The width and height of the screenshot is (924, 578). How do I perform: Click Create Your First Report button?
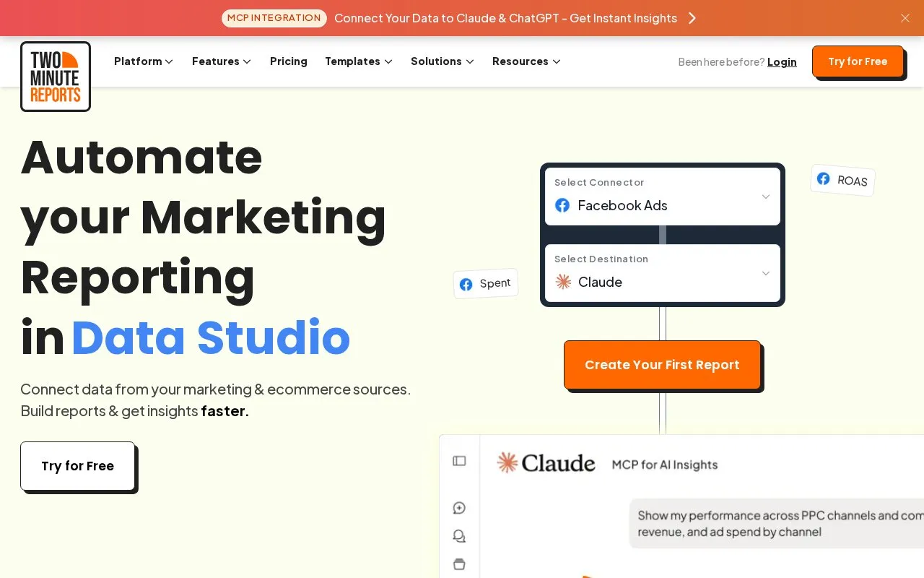662,365
